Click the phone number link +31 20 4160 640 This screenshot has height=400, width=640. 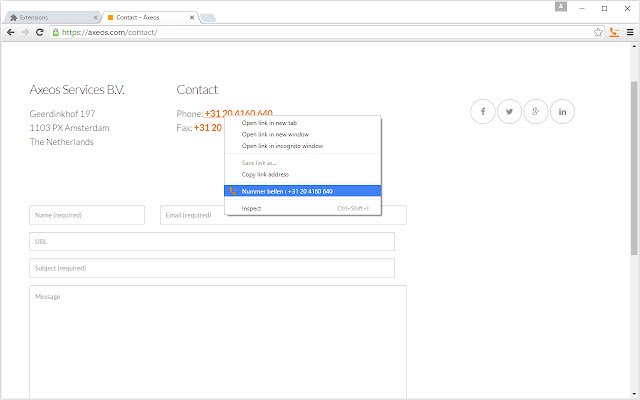(x=238, y=113)
